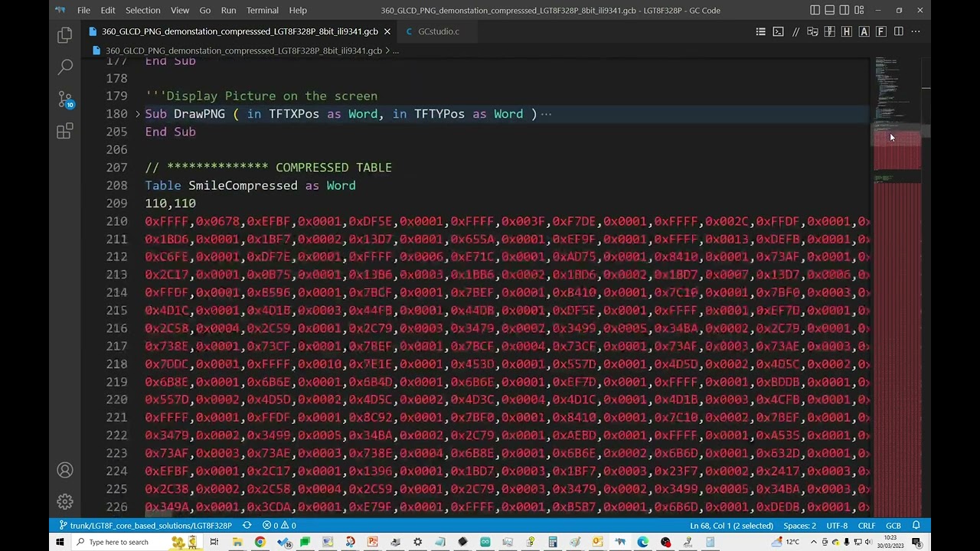Select language mode GCB in status bar
The image size is (980, 551).
pyautogui.click(x=893, y=526)
